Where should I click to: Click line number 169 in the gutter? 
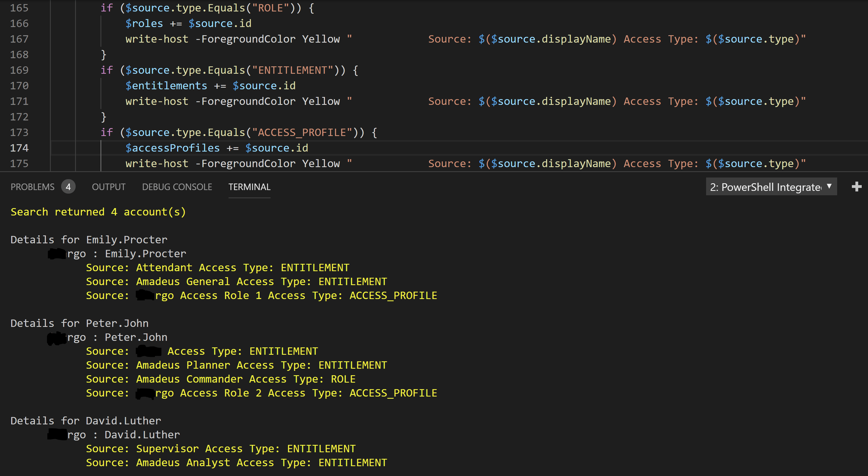(19, 70)
